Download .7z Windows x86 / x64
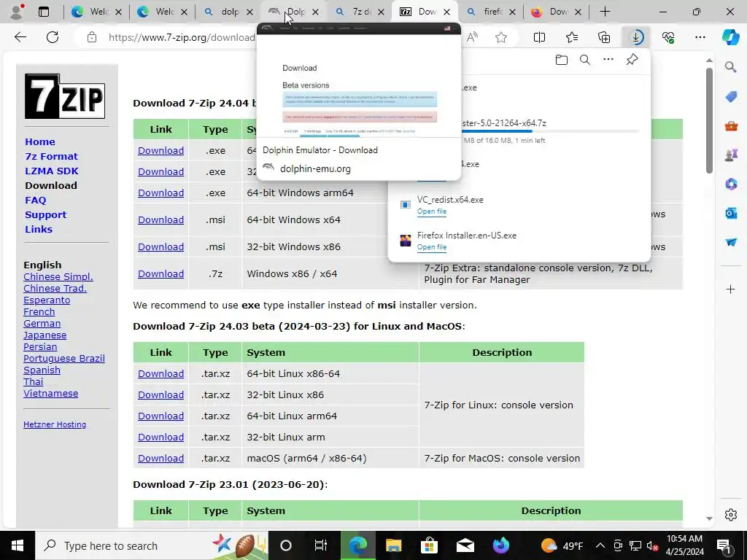 pos(161,274)
